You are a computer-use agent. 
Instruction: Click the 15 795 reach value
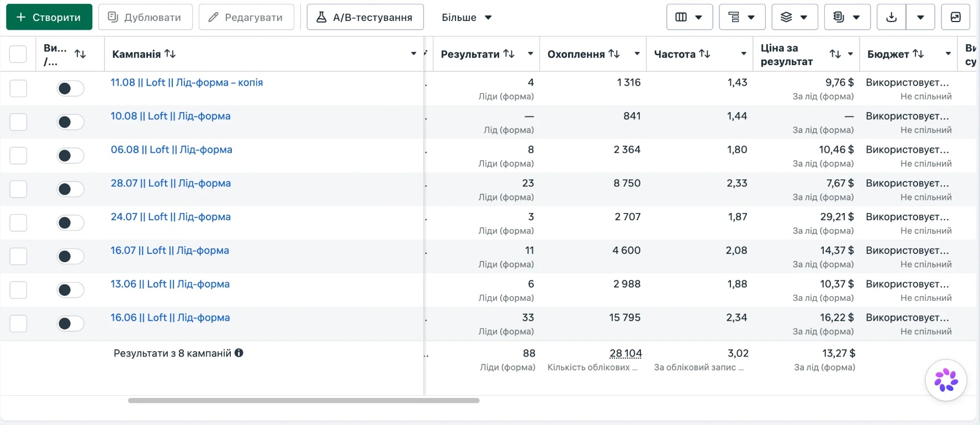(x=625, y=318)
